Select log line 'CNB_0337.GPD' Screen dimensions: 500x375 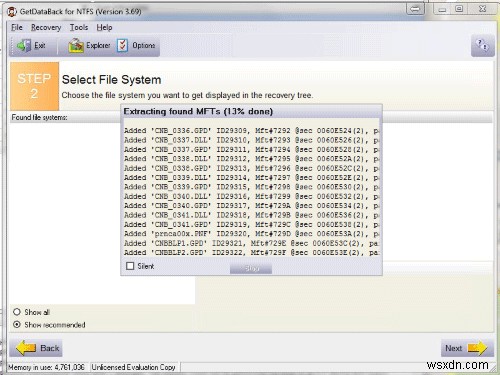pyautogui.click(x=251, y=149)
